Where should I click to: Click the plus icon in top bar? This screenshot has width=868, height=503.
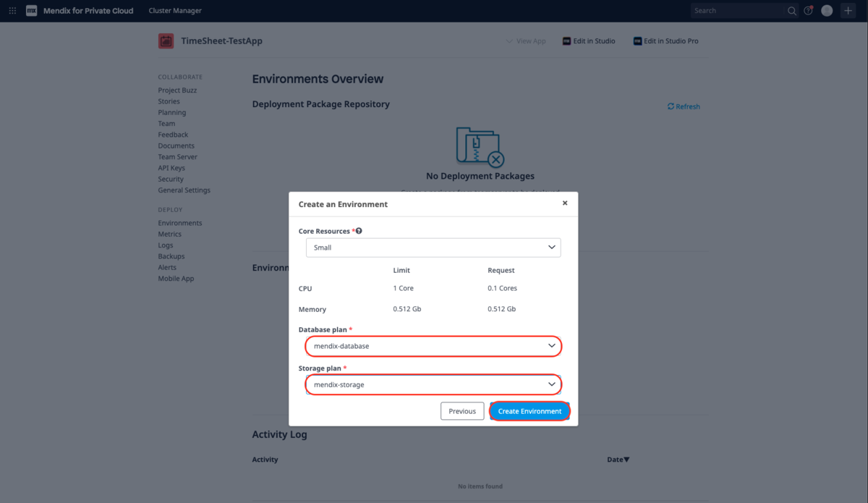click(848, 11)
